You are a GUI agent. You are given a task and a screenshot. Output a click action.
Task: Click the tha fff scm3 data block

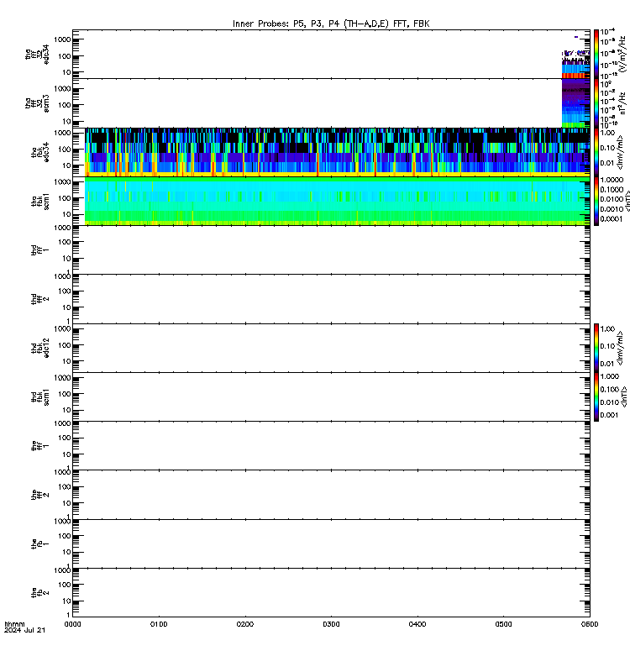(x=575, y=103)
